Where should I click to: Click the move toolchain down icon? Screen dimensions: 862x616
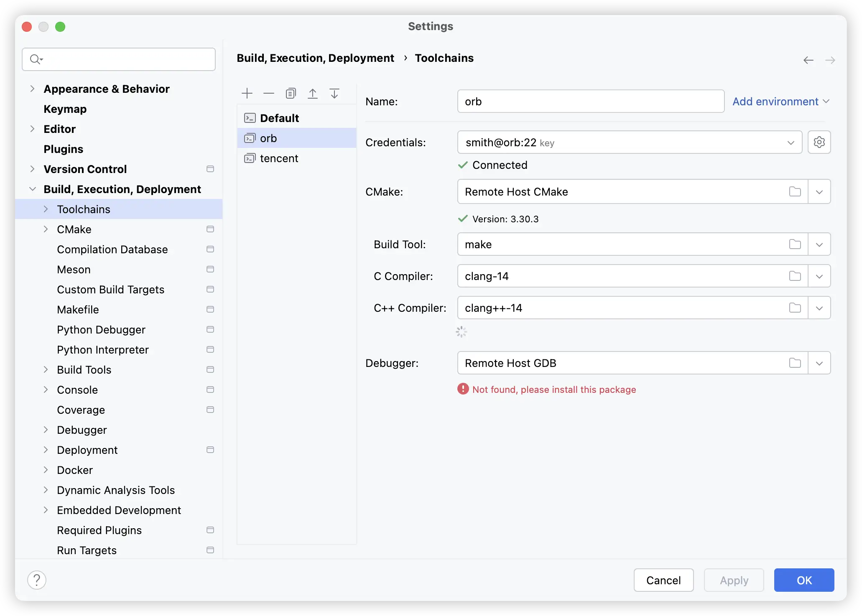point(334,93)
